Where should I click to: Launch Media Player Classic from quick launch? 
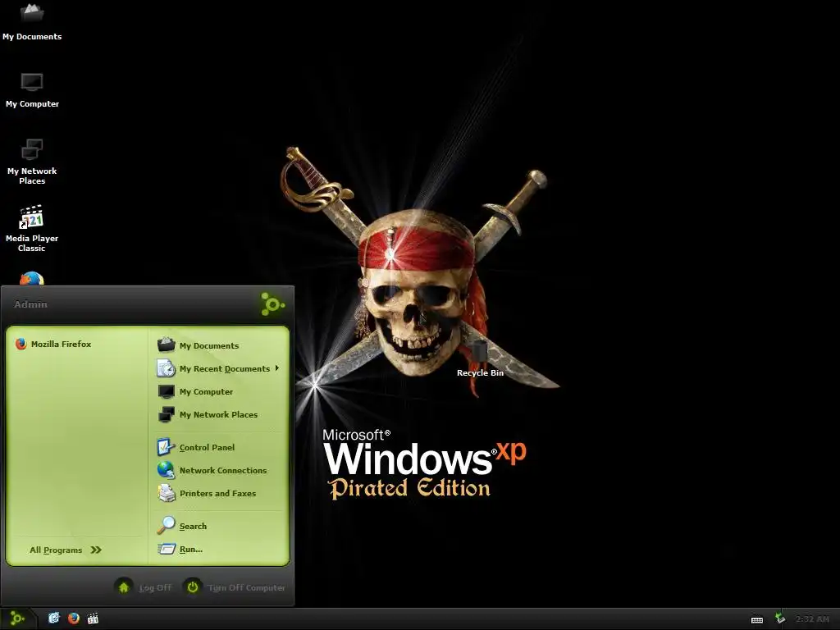point(93,619)
